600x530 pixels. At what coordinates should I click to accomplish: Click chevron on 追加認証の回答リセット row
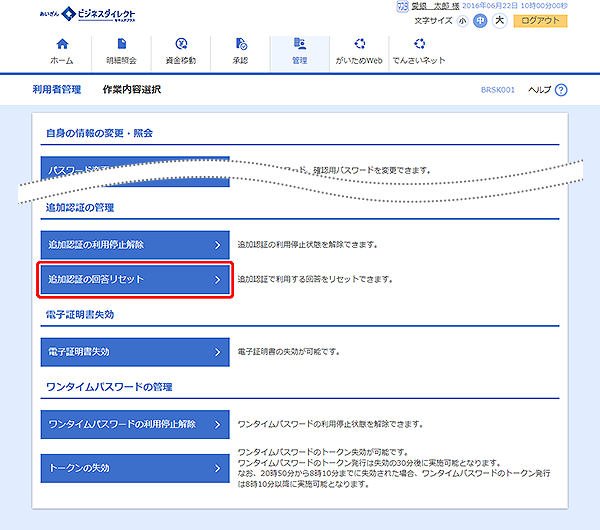coord(217,280)
